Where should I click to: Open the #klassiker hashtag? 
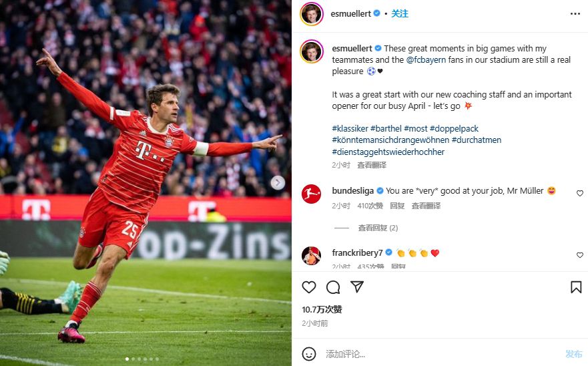(x=350, y=129)
